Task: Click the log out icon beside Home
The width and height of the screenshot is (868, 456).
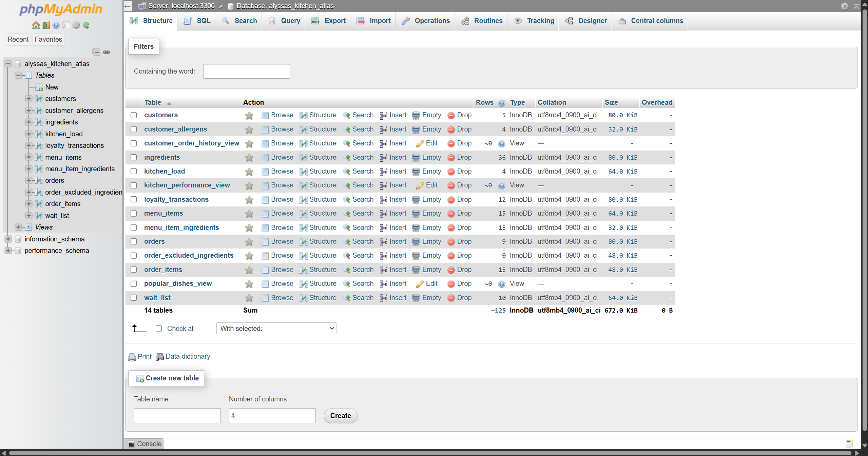Action: point(46,25)
